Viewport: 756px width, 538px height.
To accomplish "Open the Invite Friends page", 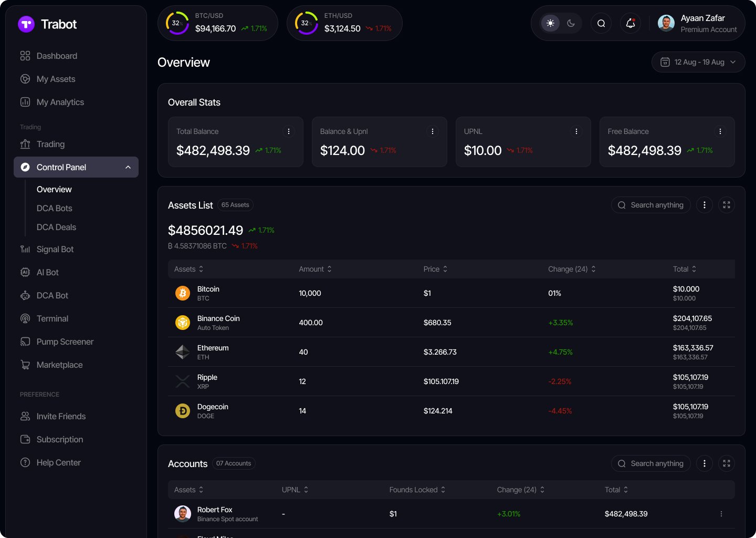I will [x=61, y=416].
